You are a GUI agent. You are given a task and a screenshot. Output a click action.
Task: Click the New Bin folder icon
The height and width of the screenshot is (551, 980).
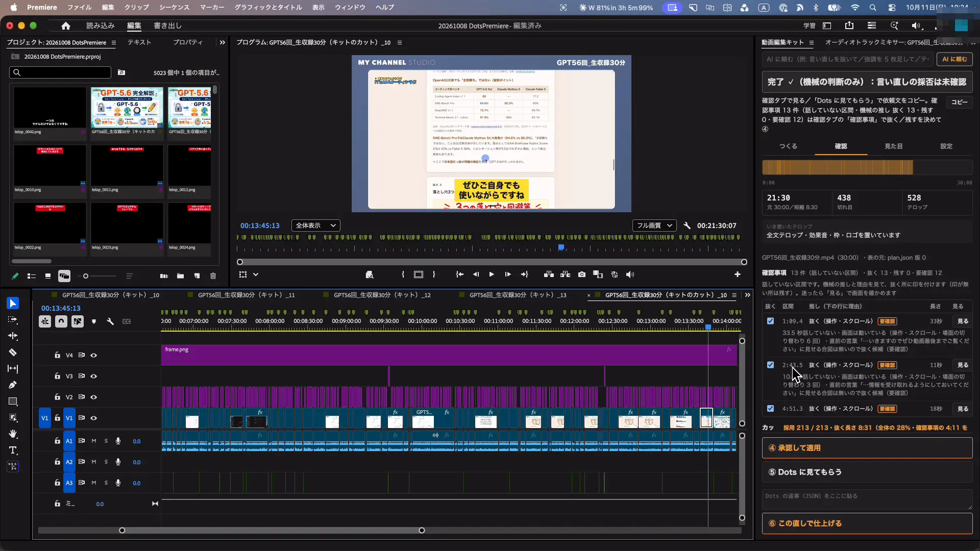click(x=180, y=276)
